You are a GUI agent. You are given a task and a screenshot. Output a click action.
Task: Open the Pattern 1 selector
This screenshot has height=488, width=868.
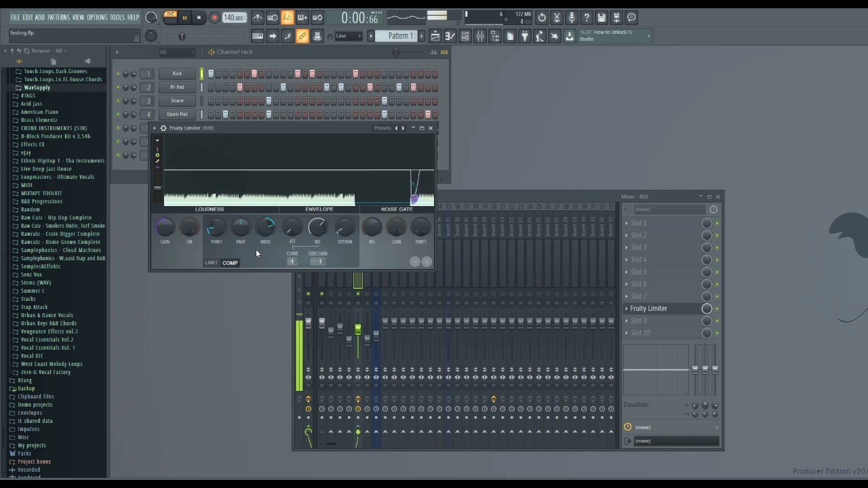tap(397, 36)
